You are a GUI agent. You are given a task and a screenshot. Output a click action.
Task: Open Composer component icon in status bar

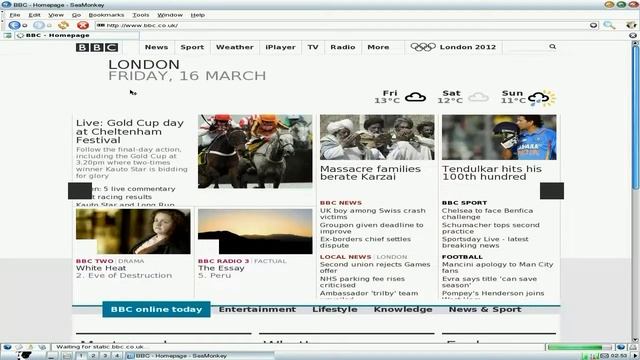31,347
